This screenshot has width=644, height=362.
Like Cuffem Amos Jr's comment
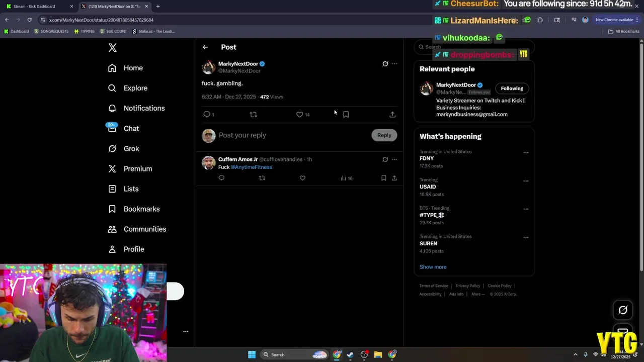(302, 178)
